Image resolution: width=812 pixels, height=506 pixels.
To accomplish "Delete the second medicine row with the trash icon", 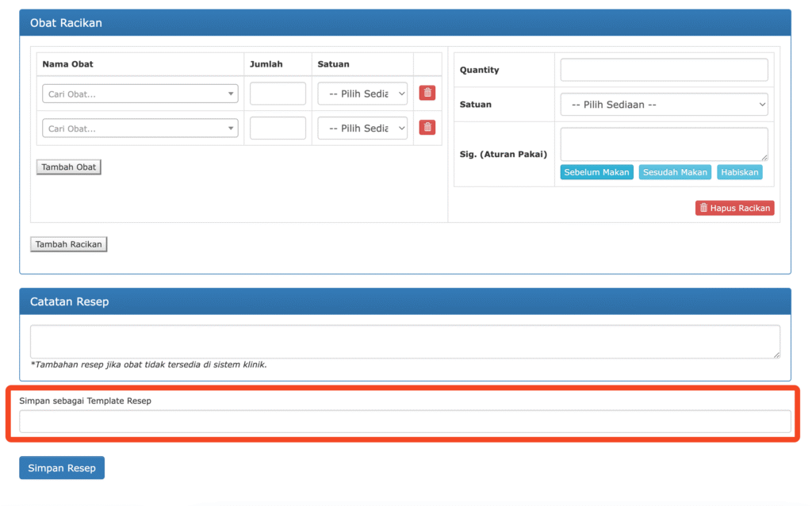I will pos(427,127).
